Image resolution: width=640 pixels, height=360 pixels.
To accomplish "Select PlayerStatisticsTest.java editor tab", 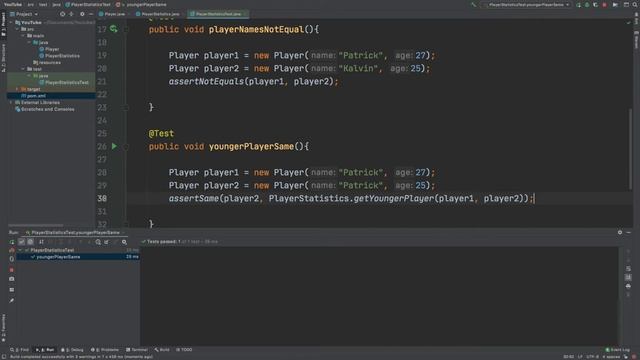I will (217, 14).
